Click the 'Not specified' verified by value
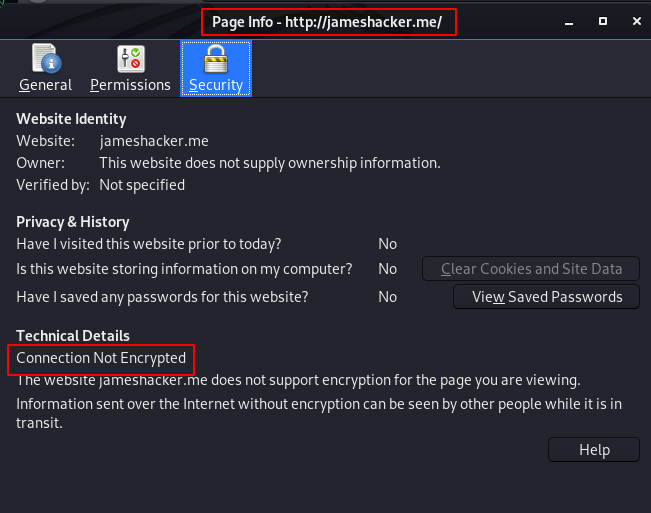651x513 pixels. (x=142, y=185)
